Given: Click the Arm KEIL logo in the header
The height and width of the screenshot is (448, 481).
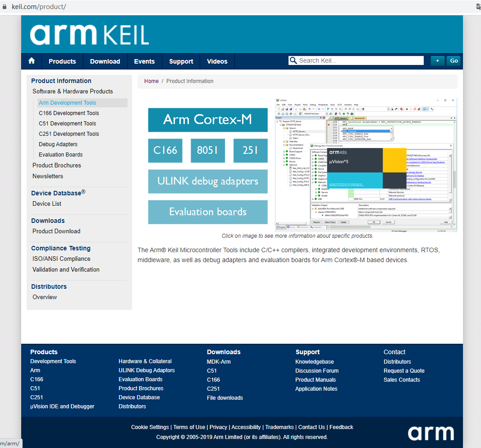Looking at the screenshot, I should (x=89, y=34).
